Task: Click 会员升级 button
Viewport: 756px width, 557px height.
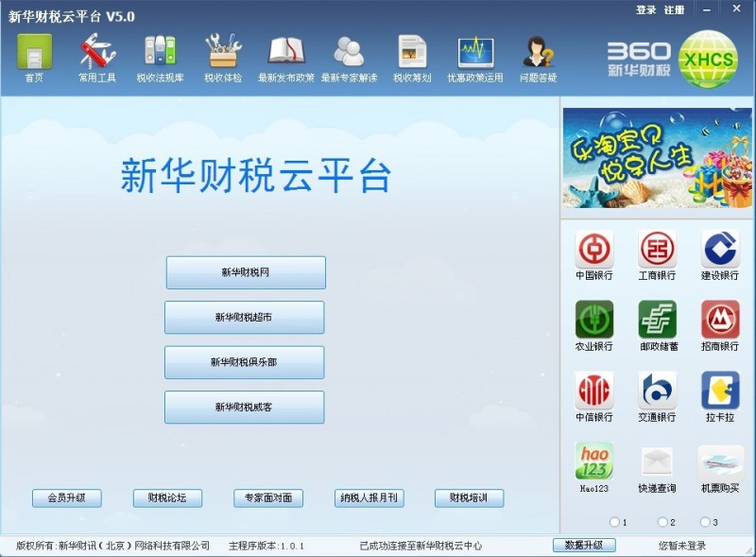Action: pyautogui.click(x=67, y=498)
